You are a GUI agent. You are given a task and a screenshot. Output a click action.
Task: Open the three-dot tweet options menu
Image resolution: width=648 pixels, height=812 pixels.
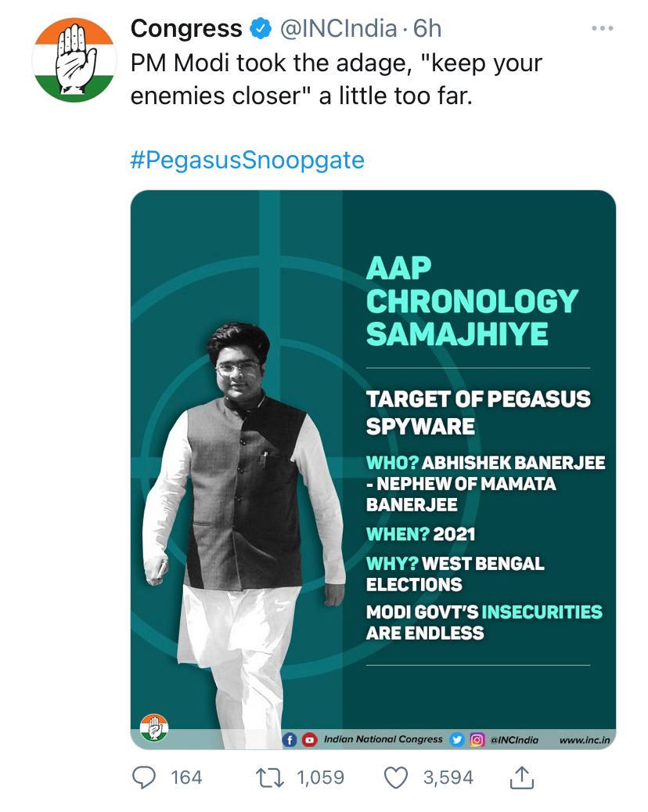point(603,28)
